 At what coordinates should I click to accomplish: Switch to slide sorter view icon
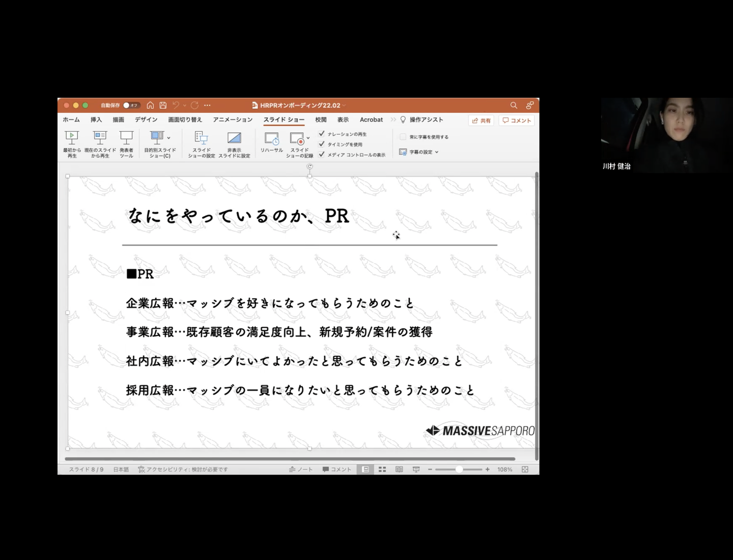click(x=382, y=469)
